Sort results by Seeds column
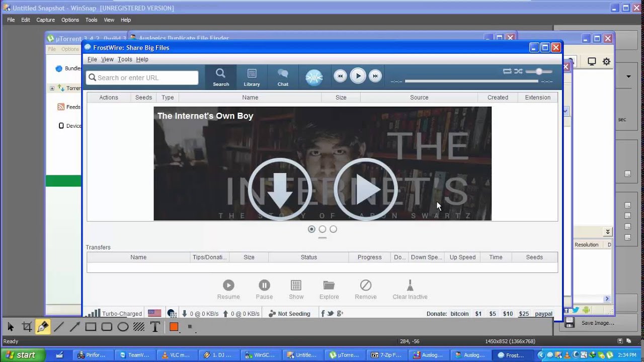Viewport: 644px width, 362px height. (x=143, y=98)
